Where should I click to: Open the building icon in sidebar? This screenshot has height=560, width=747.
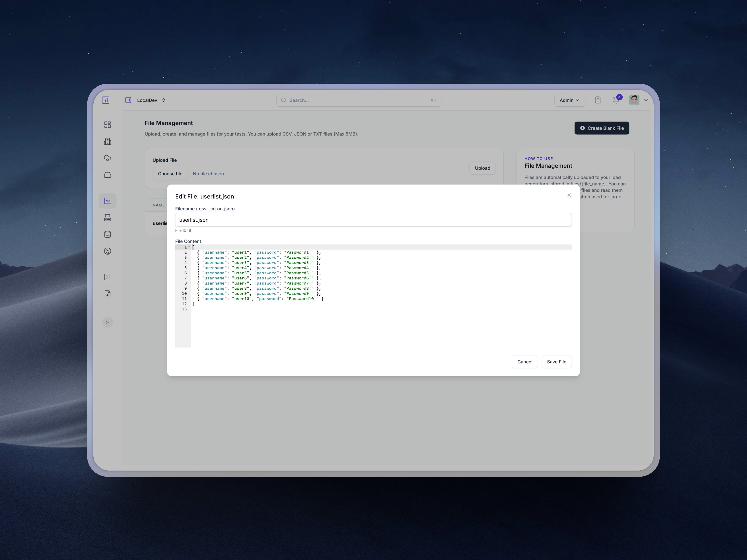point(107,141)
